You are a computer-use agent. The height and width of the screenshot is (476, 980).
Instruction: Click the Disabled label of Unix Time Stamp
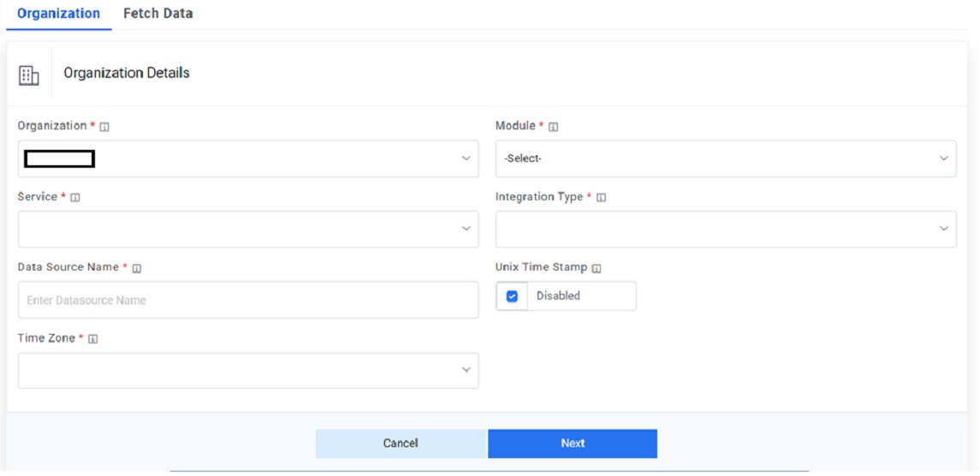point(558,296)
